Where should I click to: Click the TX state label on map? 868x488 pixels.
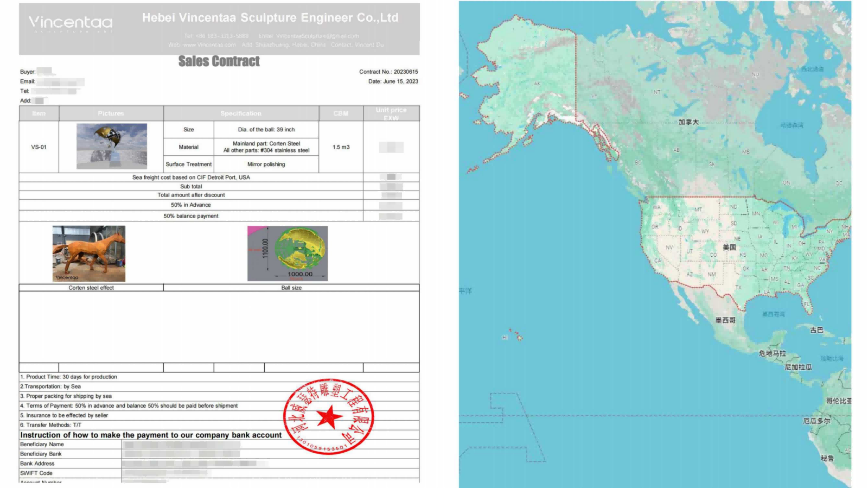coord(738,287)
